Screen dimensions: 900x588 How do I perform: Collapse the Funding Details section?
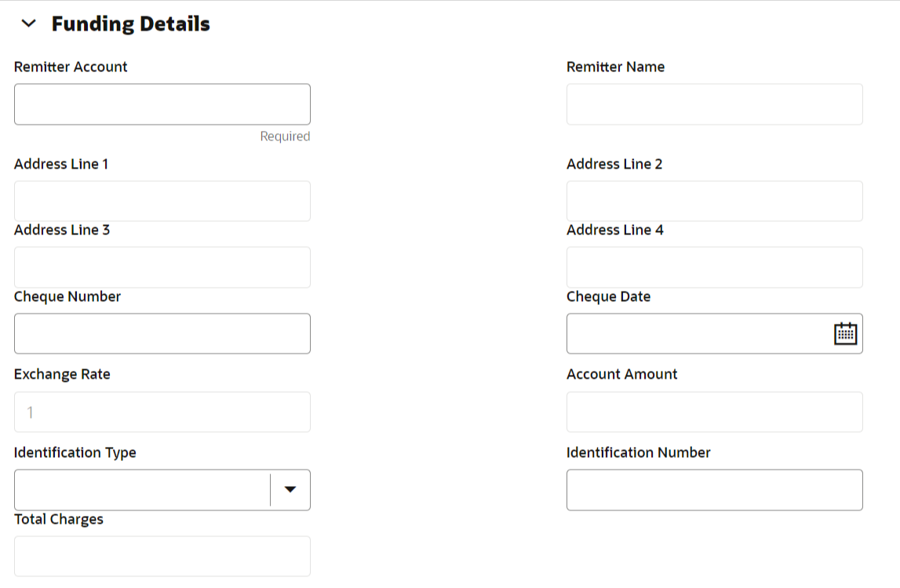coord(29,24)
